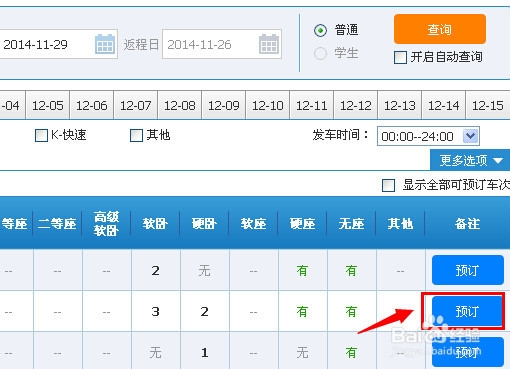Screen dimensions: 510x369
Task: Open departure date calendar picker icon
Action: pyautogui.click(x=105, y=44)
